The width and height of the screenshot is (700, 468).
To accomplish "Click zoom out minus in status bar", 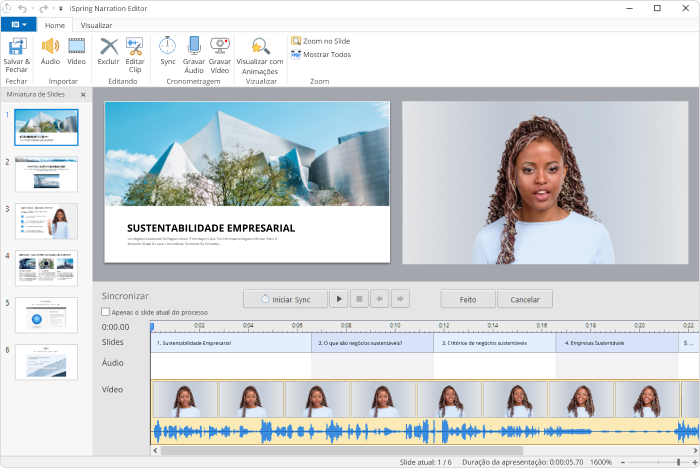I will [623, 462].
